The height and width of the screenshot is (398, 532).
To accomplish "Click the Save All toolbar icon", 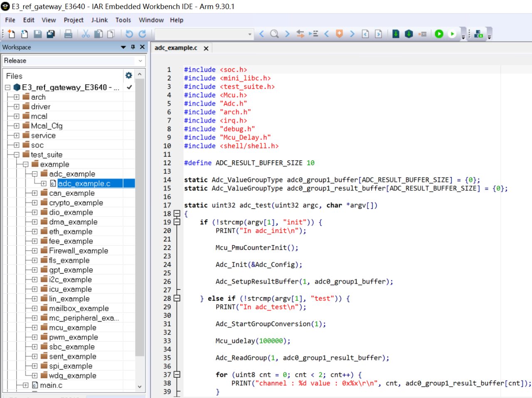I will (x=51, y=34).
